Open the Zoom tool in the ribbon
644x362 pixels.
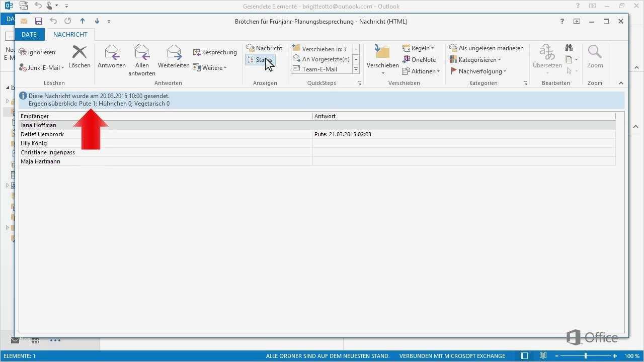click(595, 57)
